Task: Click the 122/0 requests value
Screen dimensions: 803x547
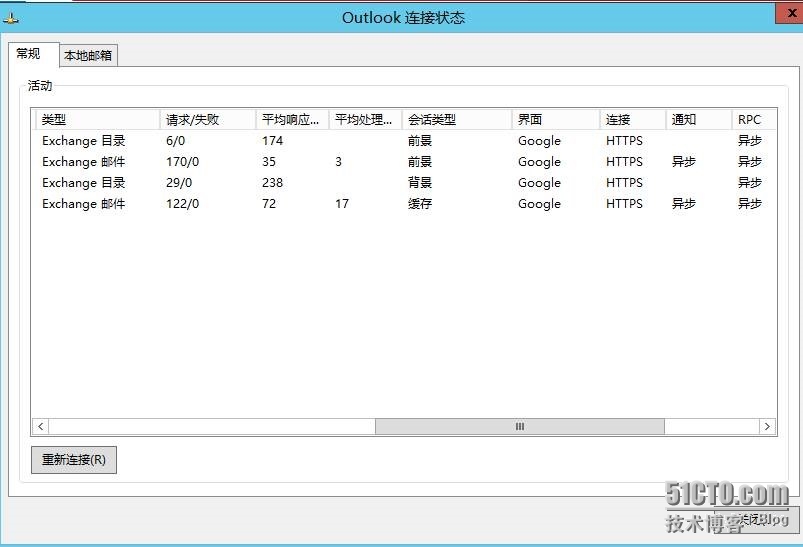Action: (x=182, y=204)
